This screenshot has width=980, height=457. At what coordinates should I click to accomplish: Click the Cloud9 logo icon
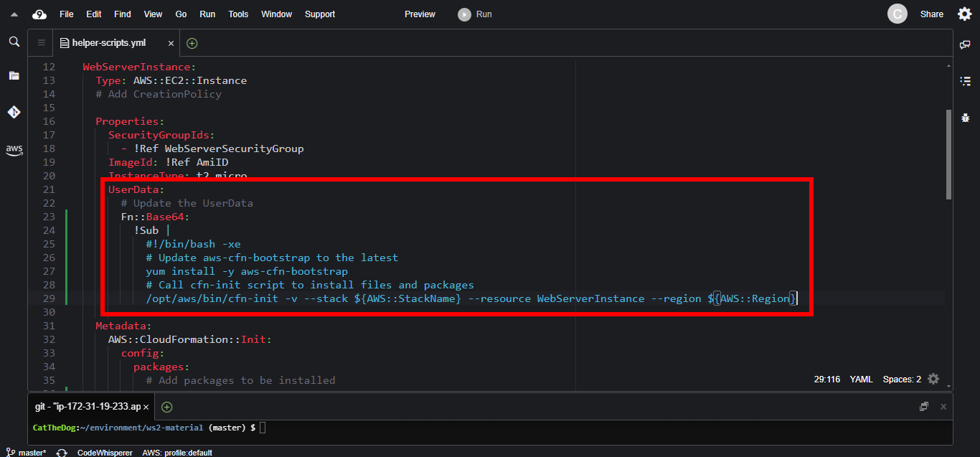point(39,14)
